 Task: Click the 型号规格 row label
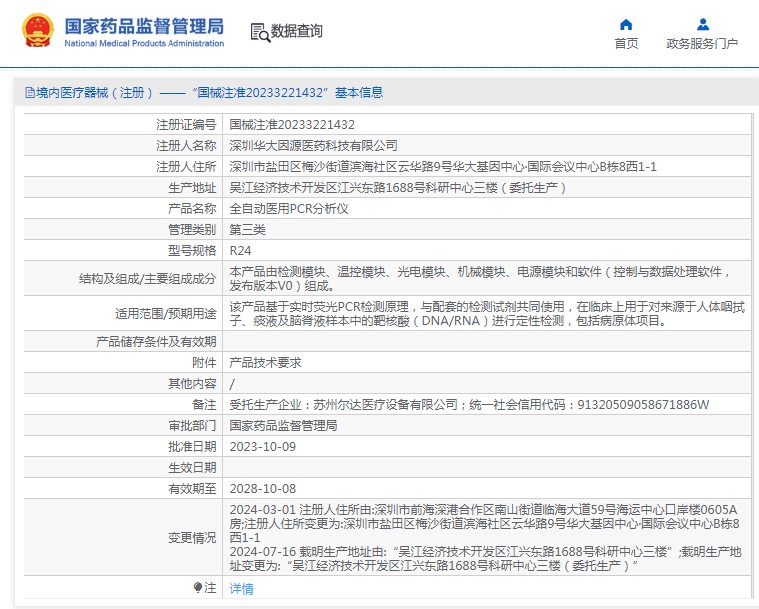click(x=192, y=251)
